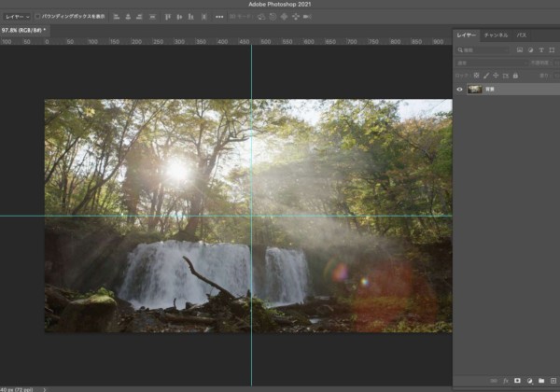The height and width of the screenshot is (392, 560).
Task: Expand the layer filter kind dropdown
Action: (481, 49)
